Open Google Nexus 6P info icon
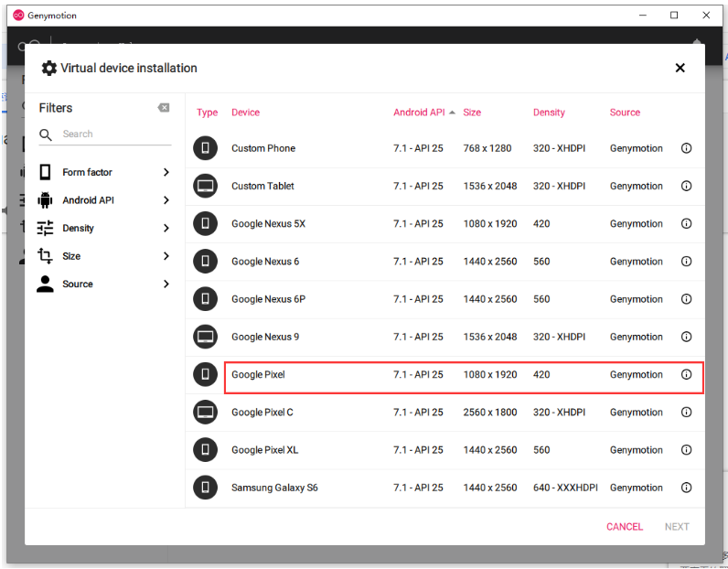 point(686,298)
